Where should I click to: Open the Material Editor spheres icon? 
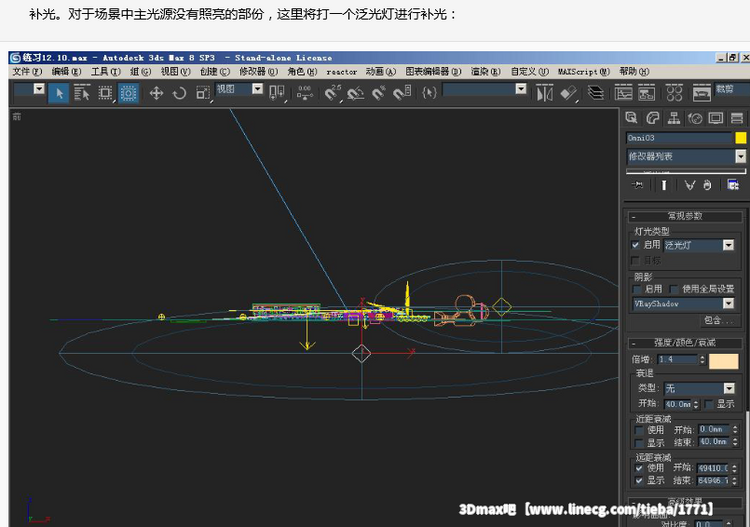pyautogui.click(x=674, y=93)
